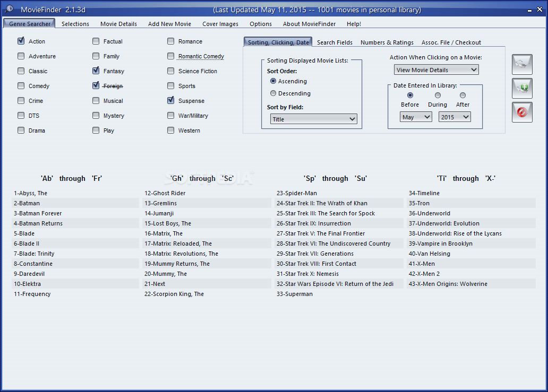Select the Sorting, Clicking, Date sub-tab
This screenshot has height=392, width=548.
pos(278,42)
